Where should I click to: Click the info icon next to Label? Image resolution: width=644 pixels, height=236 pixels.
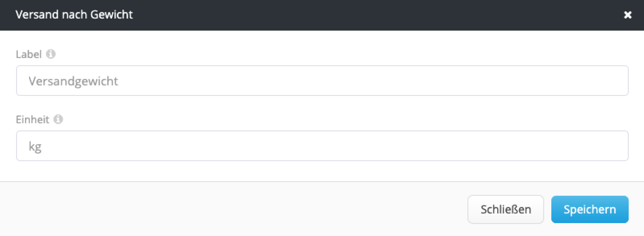pos(51,54)
